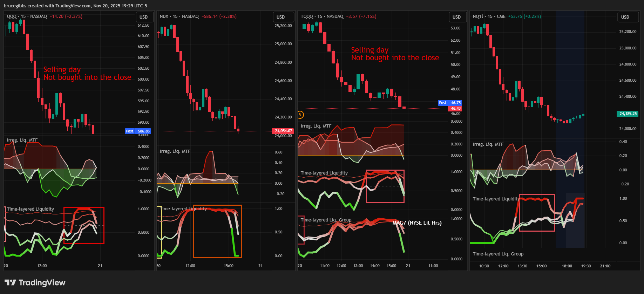The image size is (644, 294).
Task: Open the USD currency selector on QQQ chart
Action: 144,17
